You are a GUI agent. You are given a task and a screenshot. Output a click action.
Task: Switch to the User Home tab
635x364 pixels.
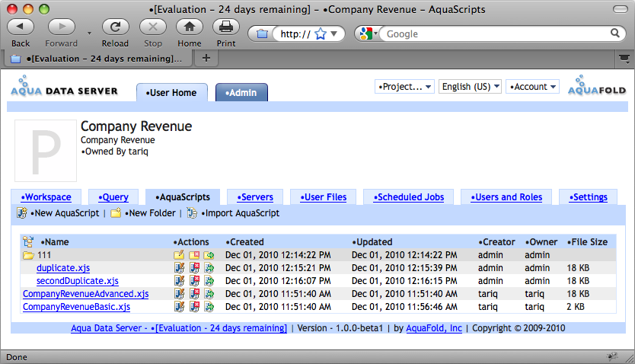(172, 92)
